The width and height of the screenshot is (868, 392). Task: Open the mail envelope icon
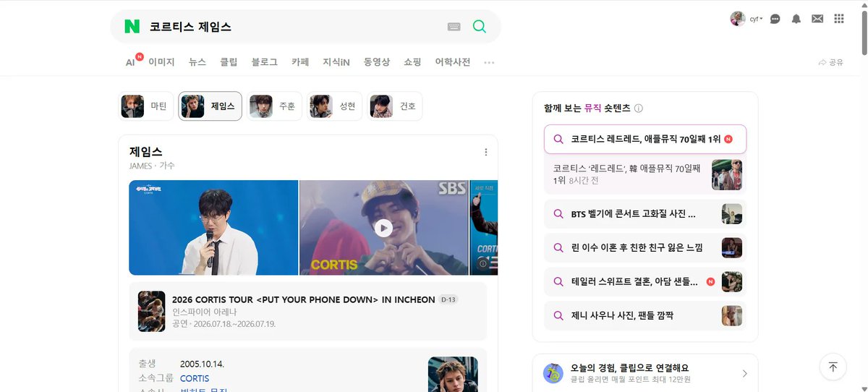coord(817,19)
